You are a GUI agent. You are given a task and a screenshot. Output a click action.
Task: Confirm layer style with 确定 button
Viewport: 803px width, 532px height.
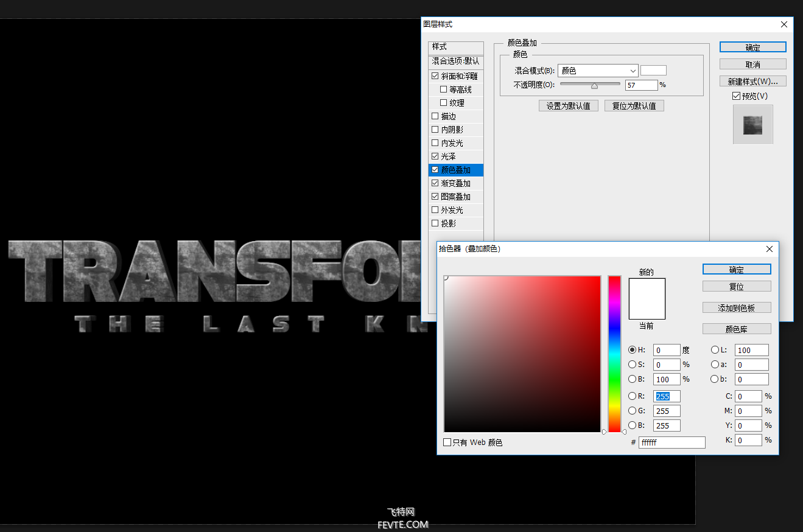(753, 47)
